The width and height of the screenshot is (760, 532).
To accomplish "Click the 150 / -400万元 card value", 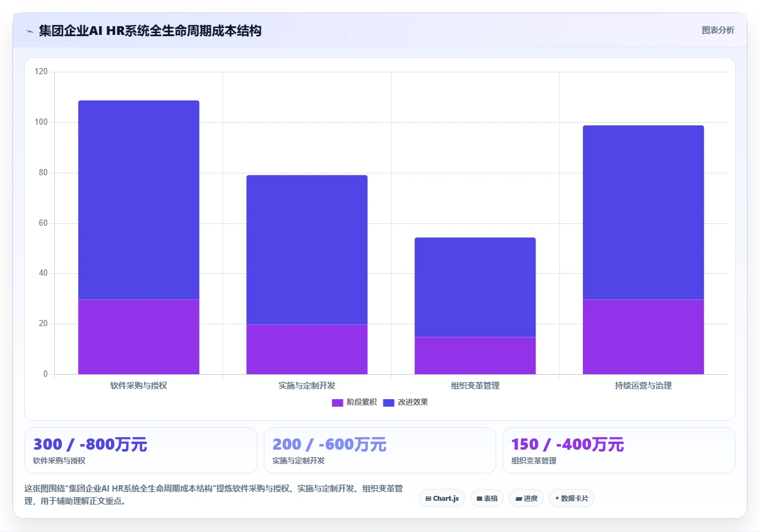I will point(567,445).
